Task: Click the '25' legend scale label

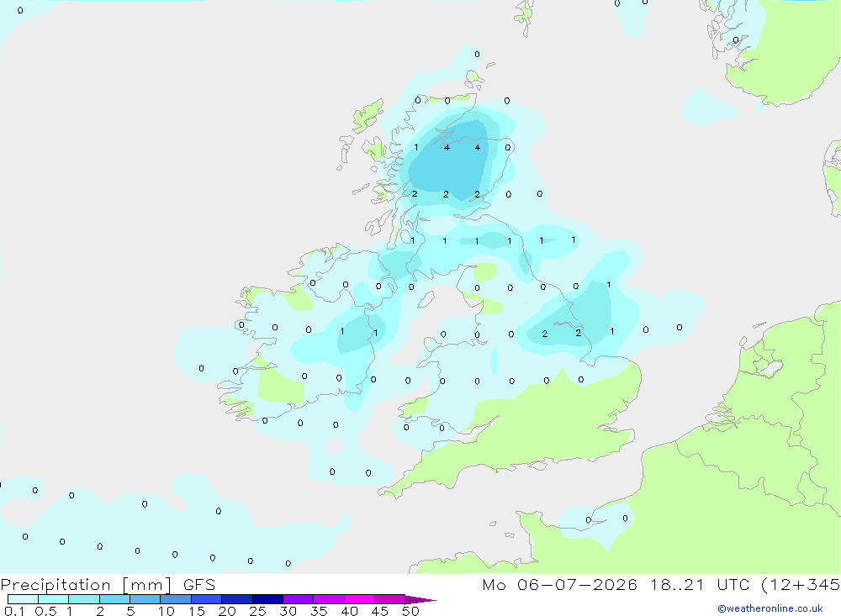Action: point(258,611)
